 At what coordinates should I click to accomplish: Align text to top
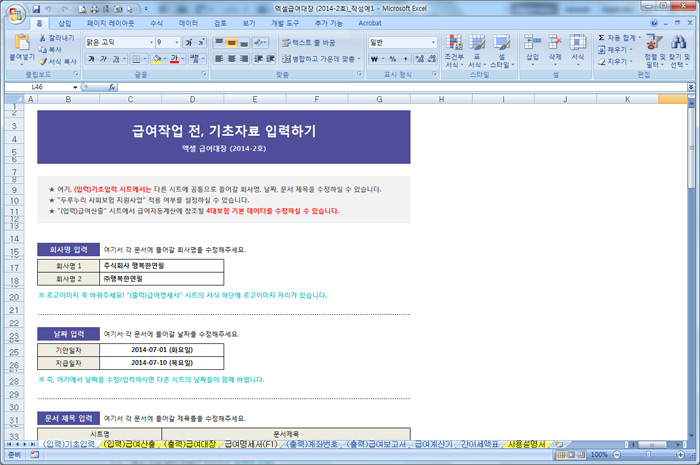[x=219, y=42]
